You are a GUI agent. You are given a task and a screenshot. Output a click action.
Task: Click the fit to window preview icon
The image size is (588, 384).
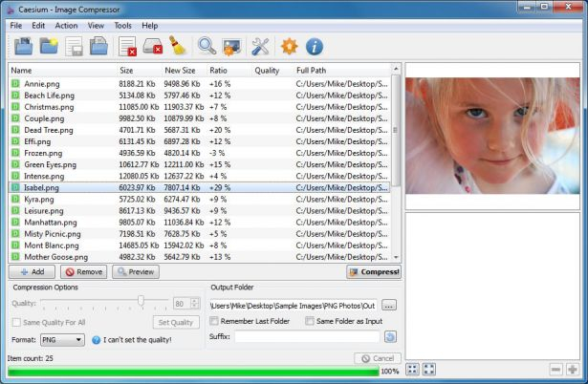point(412,369)
